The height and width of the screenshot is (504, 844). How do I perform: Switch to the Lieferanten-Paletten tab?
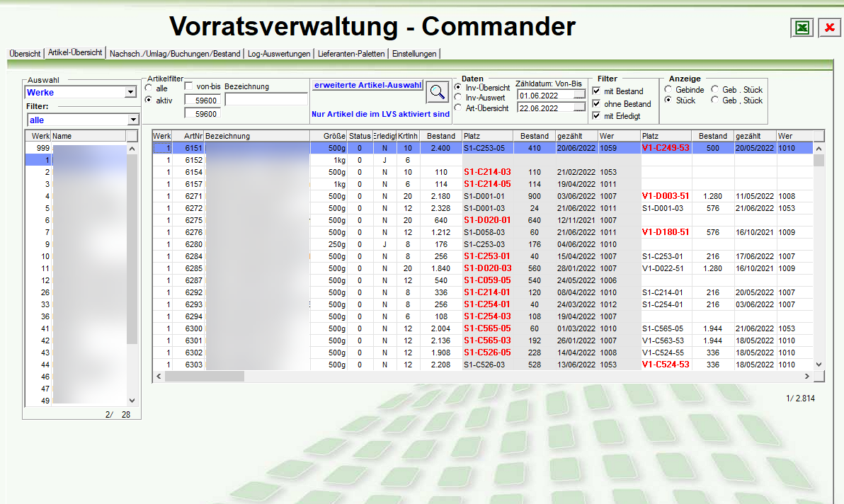click(351, 54)
